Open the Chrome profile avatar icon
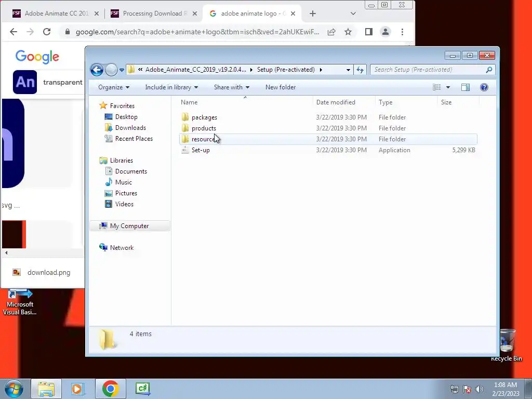532x399 pixels. click(x=385, y=32)
